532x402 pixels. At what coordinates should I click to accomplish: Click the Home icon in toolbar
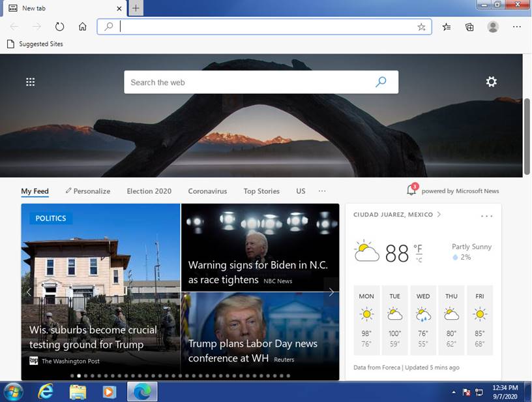(82, 27)
